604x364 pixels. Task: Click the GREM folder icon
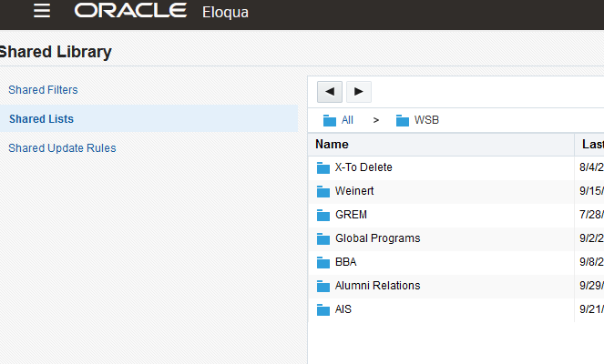click(322, 216)
